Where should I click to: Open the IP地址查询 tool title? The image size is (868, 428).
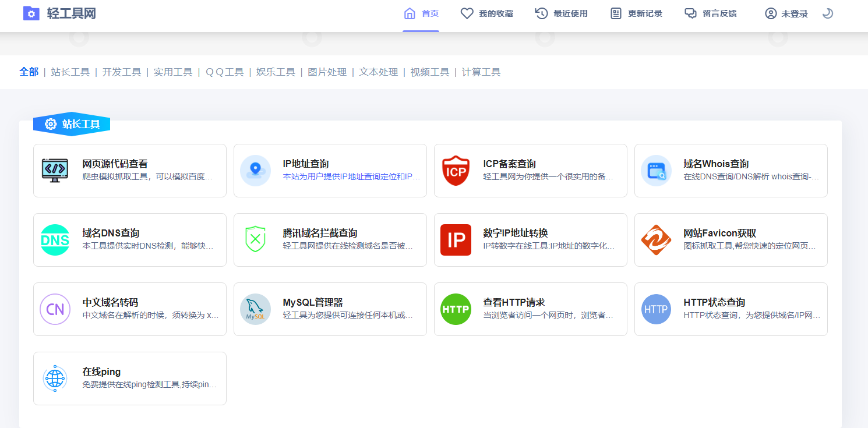click(306, 164)
